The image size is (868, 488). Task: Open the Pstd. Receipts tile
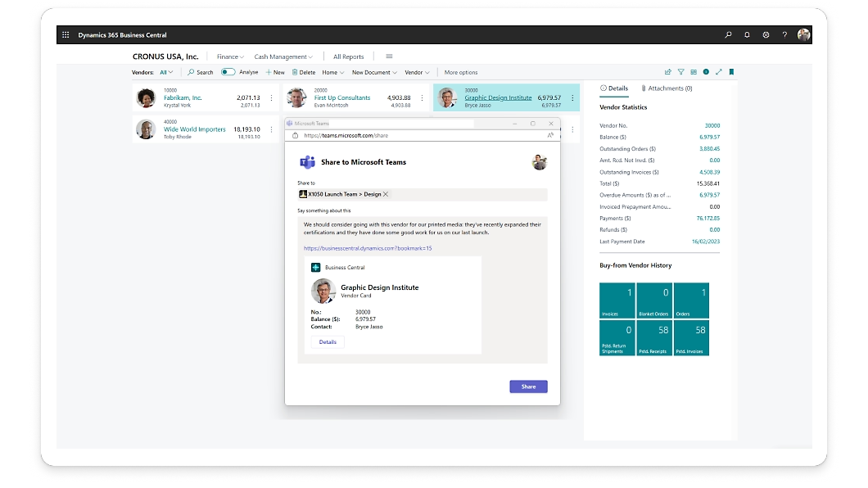(654, 338)
